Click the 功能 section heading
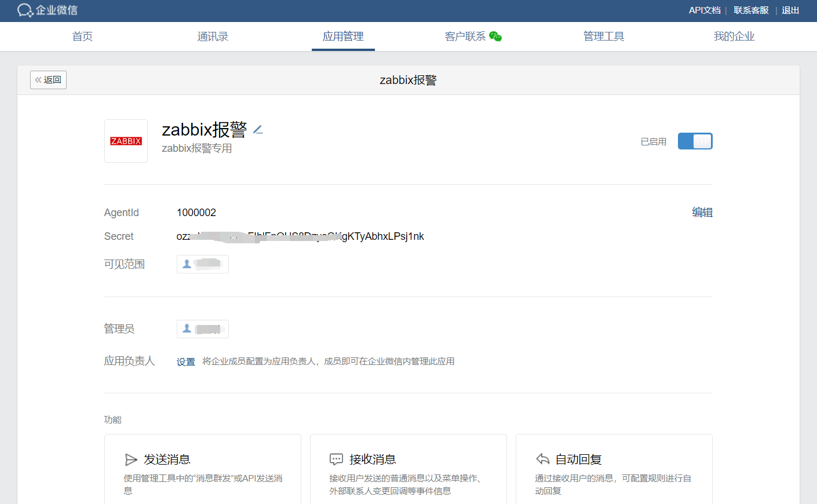 113,419
